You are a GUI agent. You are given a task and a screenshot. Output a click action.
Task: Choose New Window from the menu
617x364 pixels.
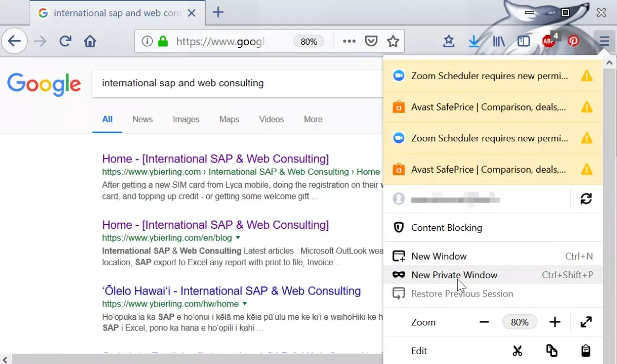(493, 256)
